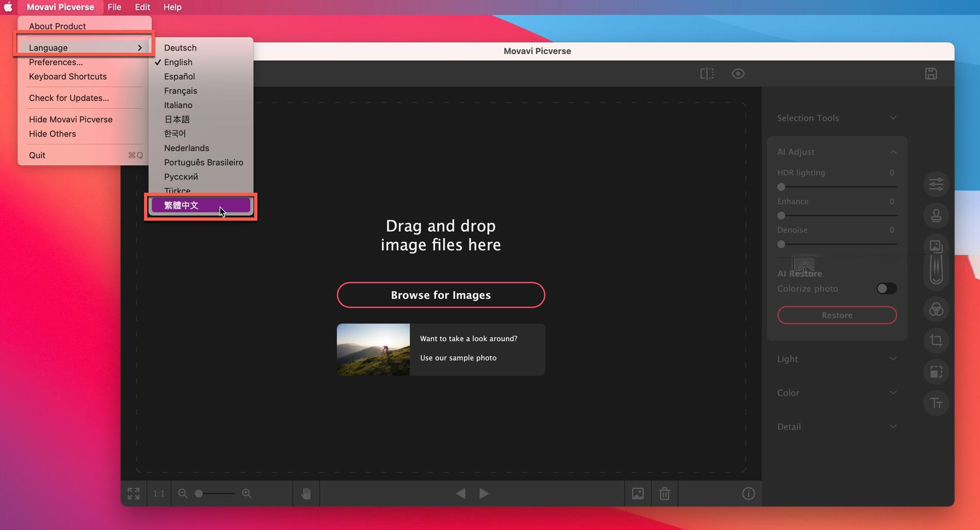The image size is (980, 530).
Task: Click Browse for Images button
Action: [x=441, y=295]
